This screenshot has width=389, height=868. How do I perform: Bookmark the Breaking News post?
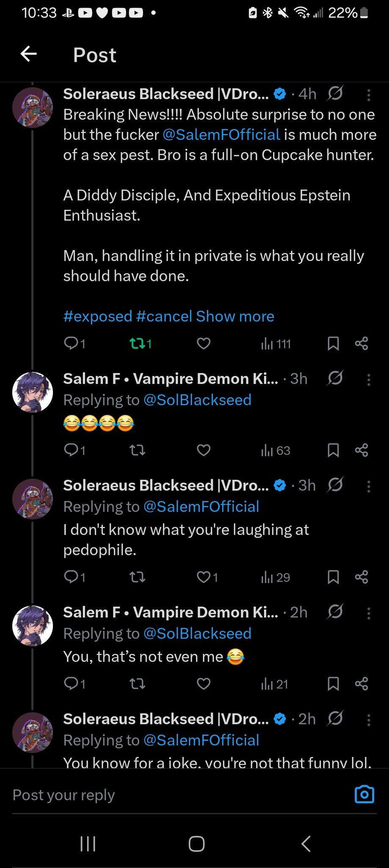333,344
